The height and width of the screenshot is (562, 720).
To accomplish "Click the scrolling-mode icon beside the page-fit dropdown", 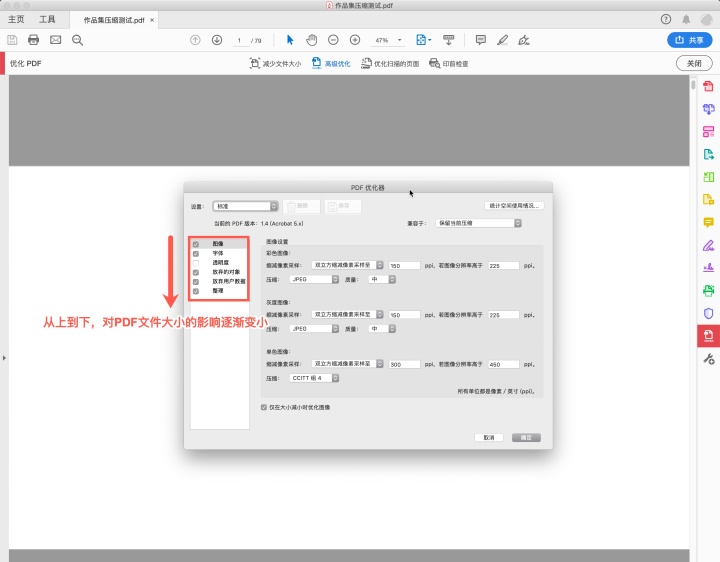I will coord(449,40).
